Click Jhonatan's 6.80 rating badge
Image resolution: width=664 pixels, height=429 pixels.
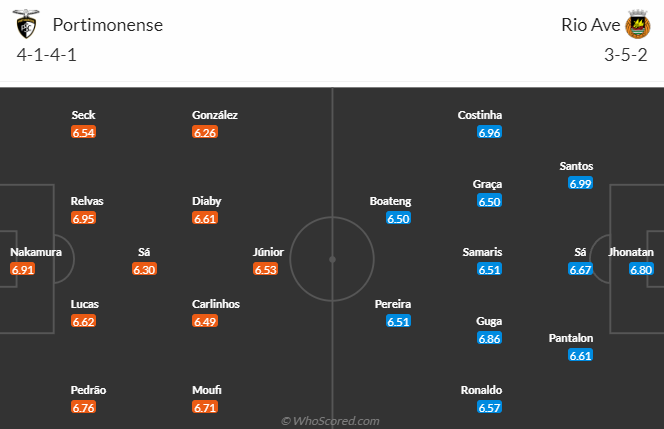click(641, 269)
